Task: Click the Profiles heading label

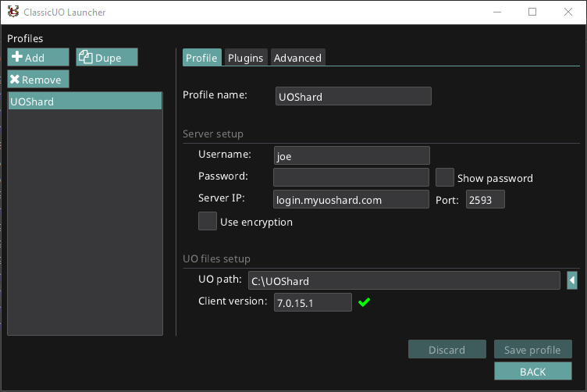Action: (25, 38)
